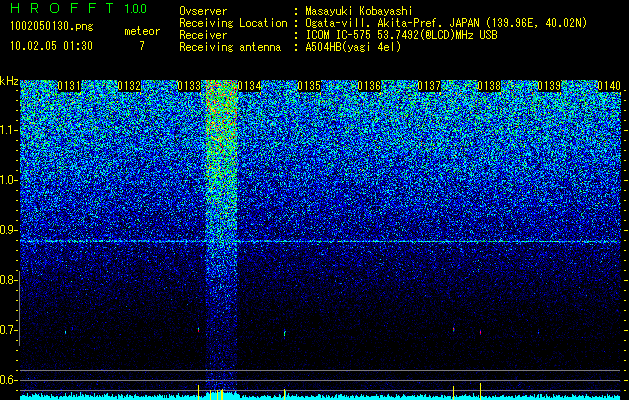Viewport: 629px width, 400px height.
Task: Click the 0.6 kHz frequency tick label
Action: [9, 380]
